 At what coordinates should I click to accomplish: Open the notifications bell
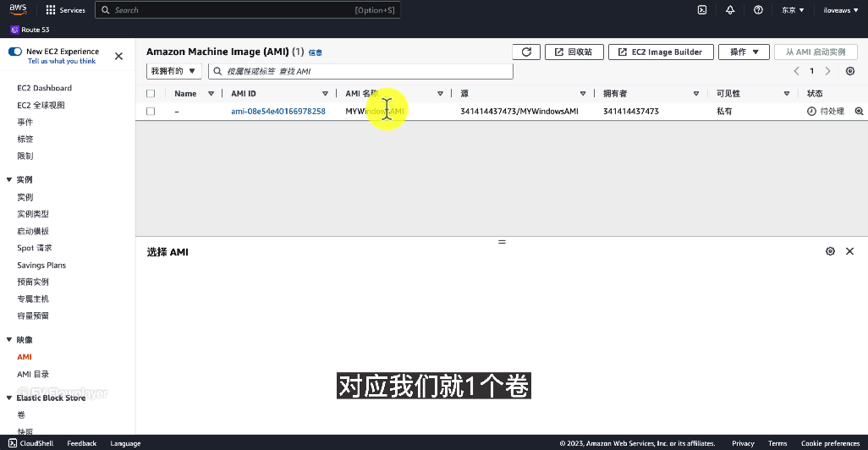point(730,10)
